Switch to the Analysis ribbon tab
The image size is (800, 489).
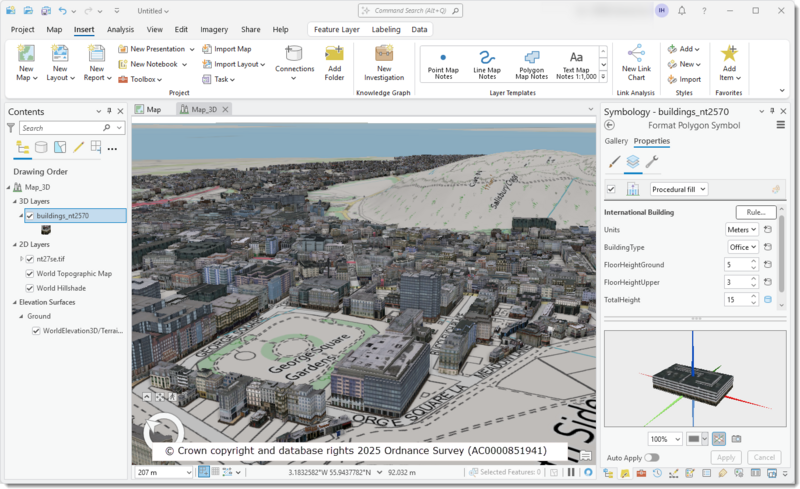(x=120, y=30)
